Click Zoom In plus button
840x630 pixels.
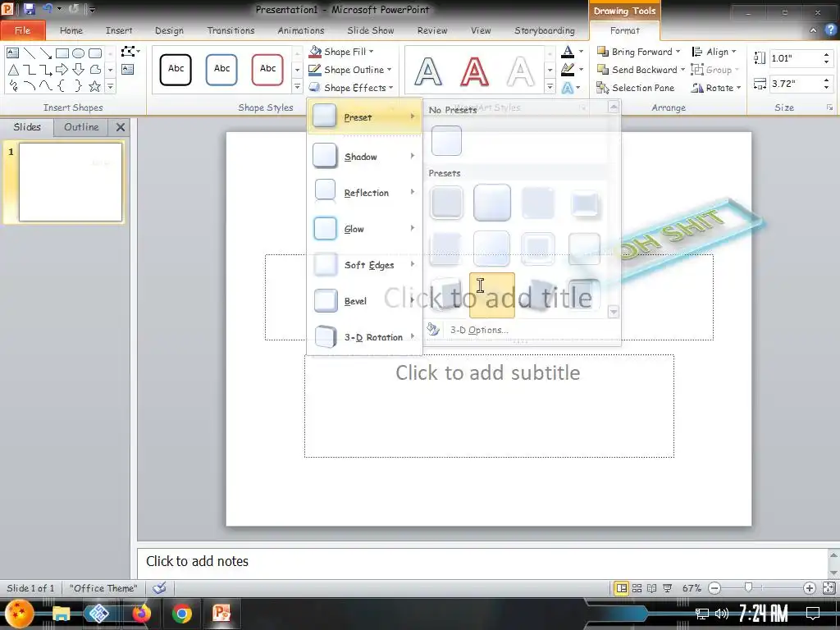[809, 588]
